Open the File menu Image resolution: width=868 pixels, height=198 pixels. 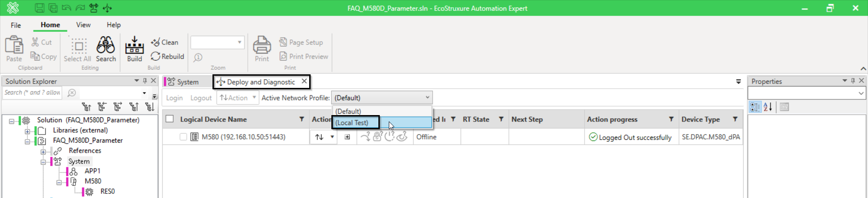pos(16,25)
